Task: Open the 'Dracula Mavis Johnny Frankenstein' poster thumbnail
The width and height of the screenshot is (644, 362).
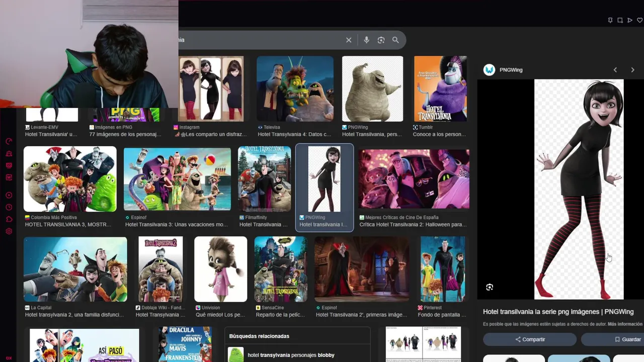Action: (185, 344)
